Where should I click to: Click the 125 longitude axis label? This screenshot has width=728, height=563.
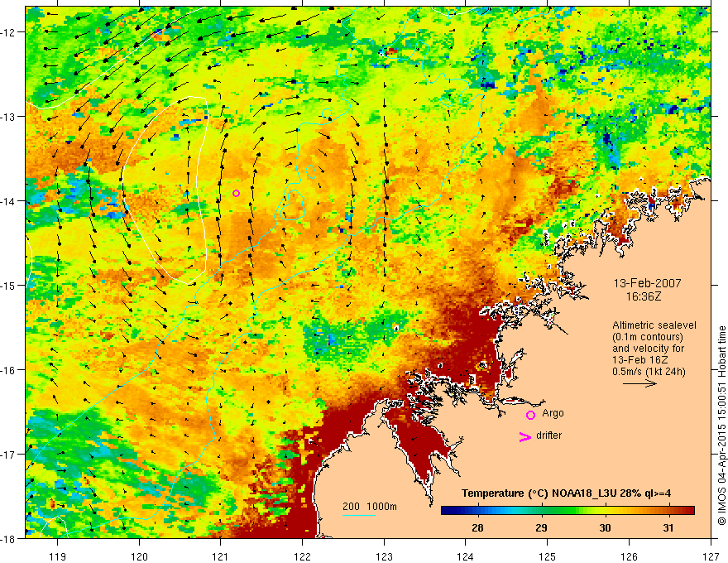[x=547, y=556]
